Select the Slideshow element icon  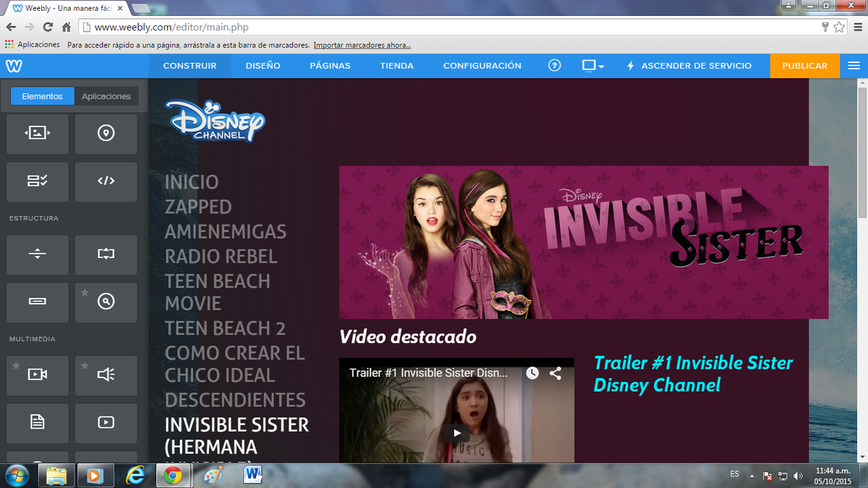tap(38, 134)
